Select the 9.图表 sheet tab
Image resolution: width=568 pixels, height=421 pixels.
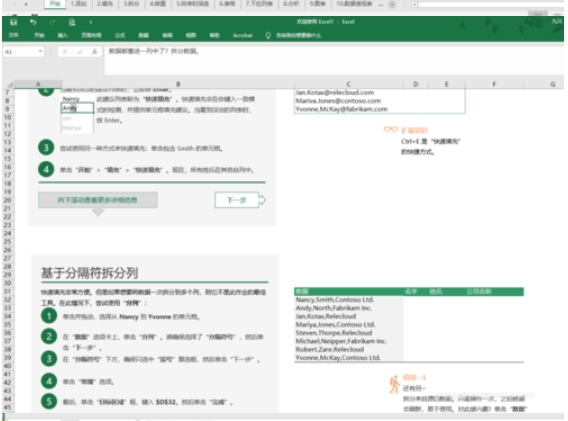pos(317,4)
